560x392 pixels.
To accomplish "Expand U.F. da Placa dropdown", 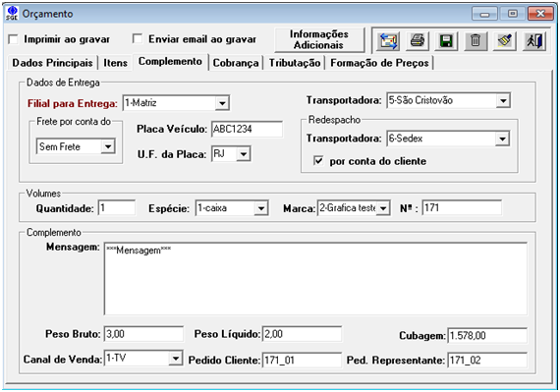I will 244,154.
